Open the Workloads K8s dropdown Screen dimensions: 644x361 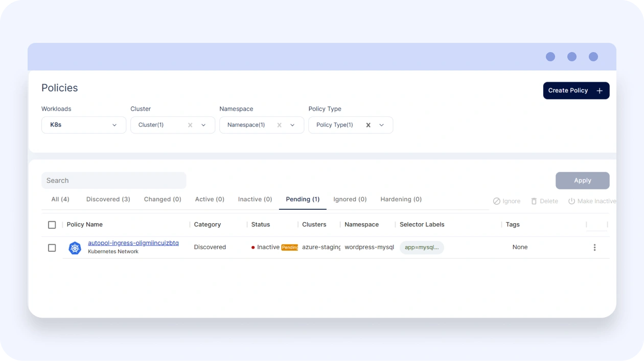[84, 125]
